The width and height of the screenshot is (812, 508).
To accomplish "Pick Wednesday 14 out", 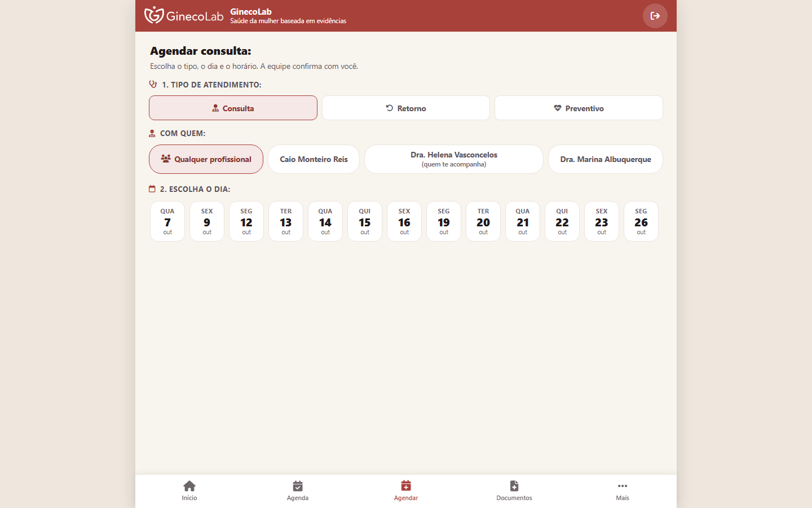I will point(325,221).
